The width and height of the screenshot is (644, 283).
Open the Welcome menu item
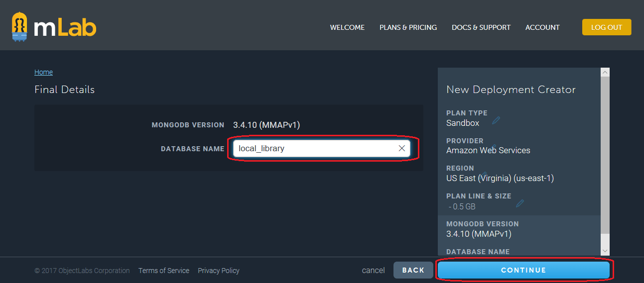pos(347,27)
